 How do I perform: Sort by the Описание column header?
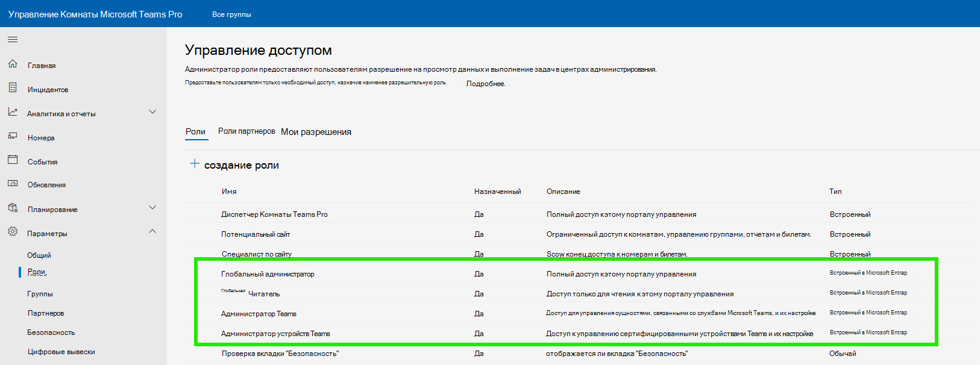(563, 192)
